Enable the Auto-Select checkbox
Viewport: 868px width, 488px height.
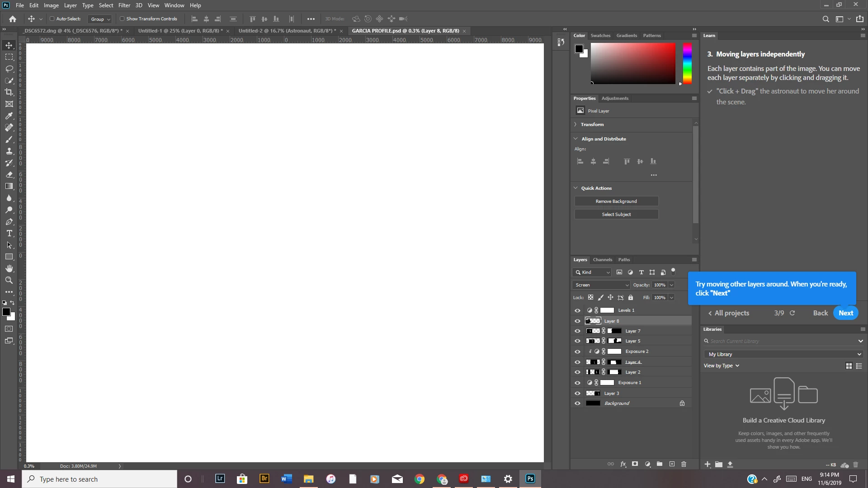click(52, 19)
